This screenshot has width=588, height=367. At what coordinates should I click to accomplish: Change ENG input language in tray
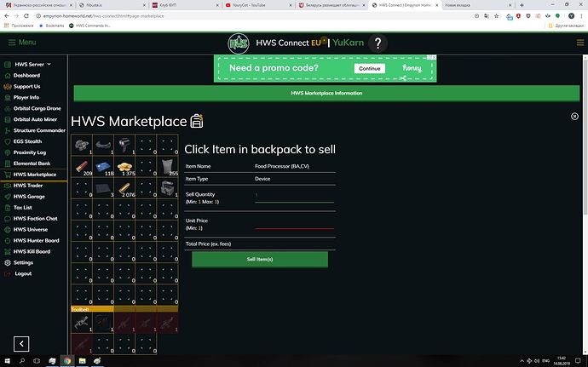point(545,361)
